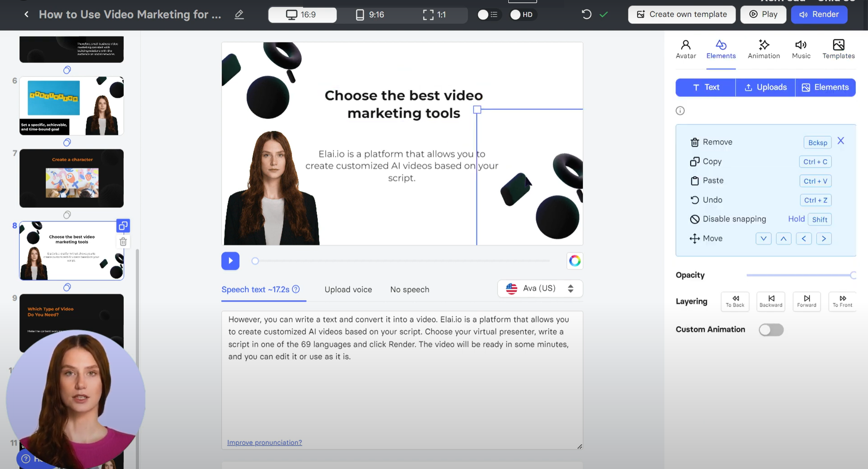Play the slide with blue play button
The width and height of the screenshot is (868, 469).
[x=230, y=261]
